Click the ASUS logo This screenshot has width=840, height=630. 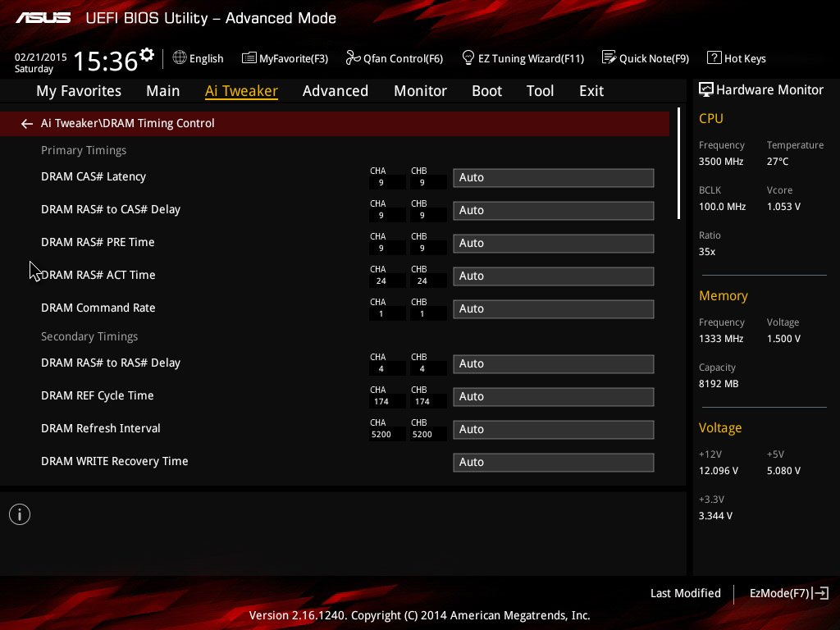coord(43,18)
